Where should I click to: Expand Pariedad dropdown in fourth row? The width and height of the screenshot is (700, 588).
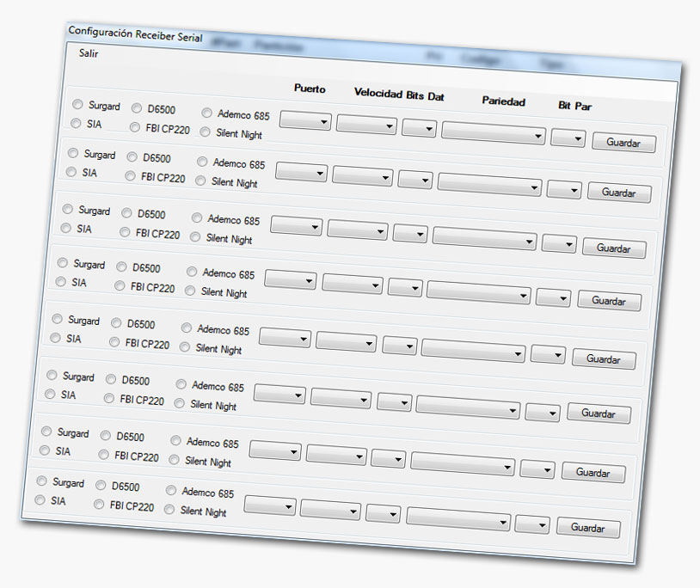pos(479,294)
